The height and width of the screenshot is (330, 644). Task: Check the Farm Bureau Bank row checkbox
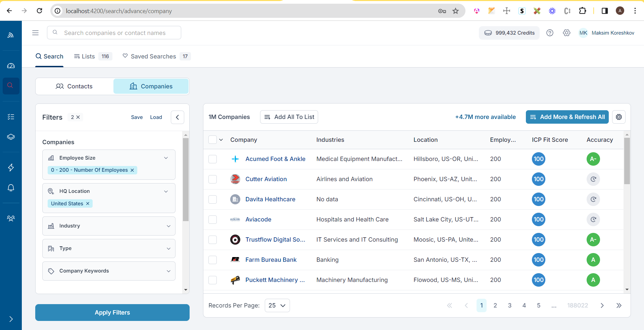tap(212, 260)
